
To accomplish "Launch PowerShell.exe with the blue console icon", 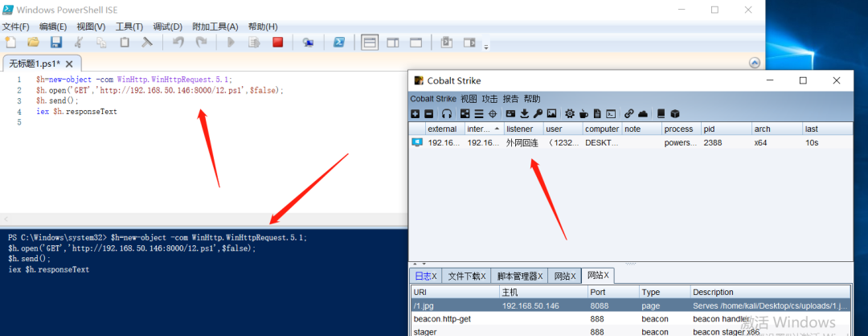I will pos(339,42).
